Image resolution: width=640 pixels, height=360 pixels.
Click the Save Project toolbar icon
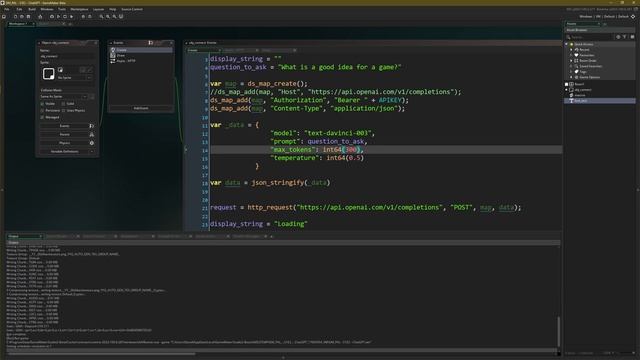(x=28, y=17)
